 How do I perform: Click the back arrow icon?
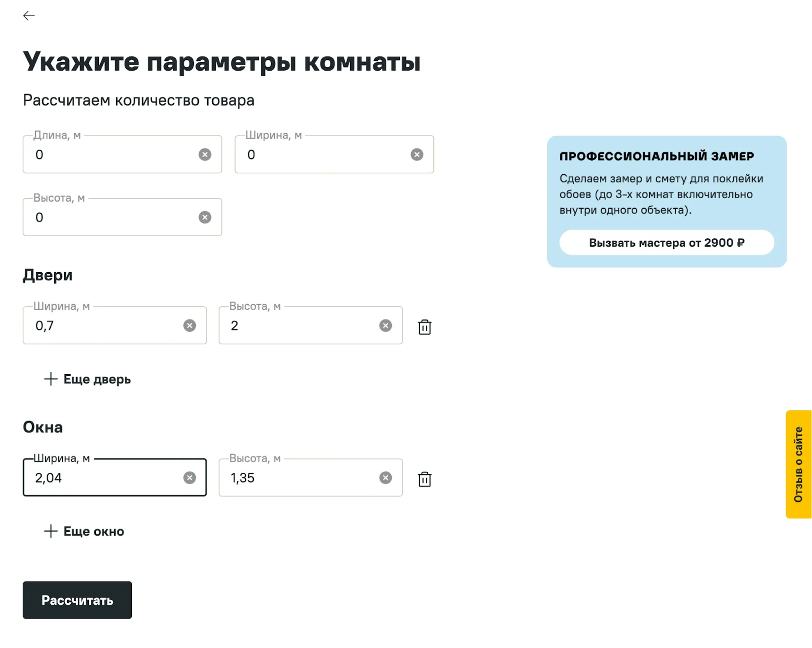tap(29, 16)
